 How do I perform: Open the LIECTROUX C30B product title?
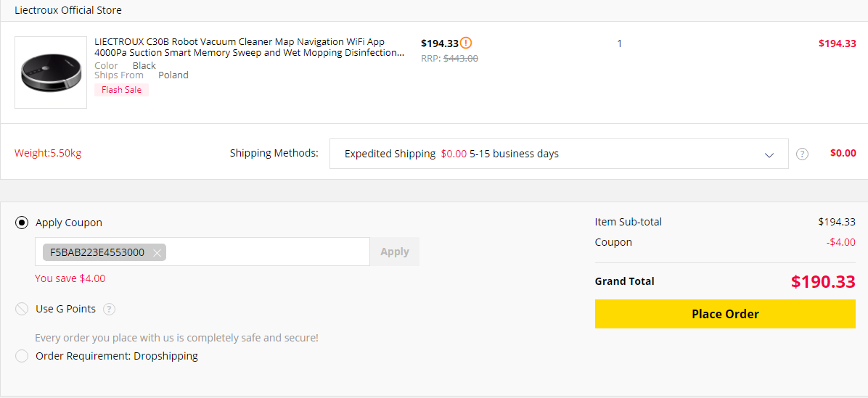coord(250,47)
